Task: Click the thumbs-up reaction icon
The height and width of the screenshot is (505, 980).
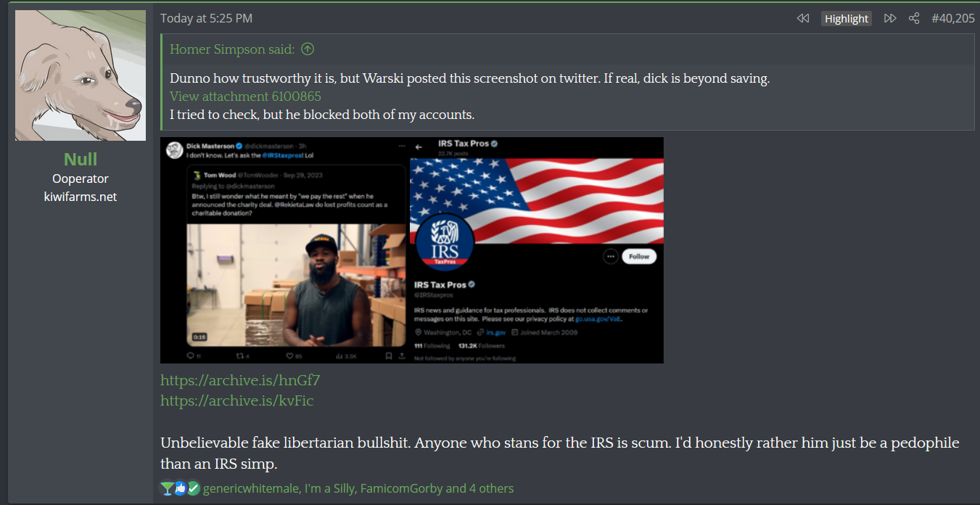Action: (181, 488)
